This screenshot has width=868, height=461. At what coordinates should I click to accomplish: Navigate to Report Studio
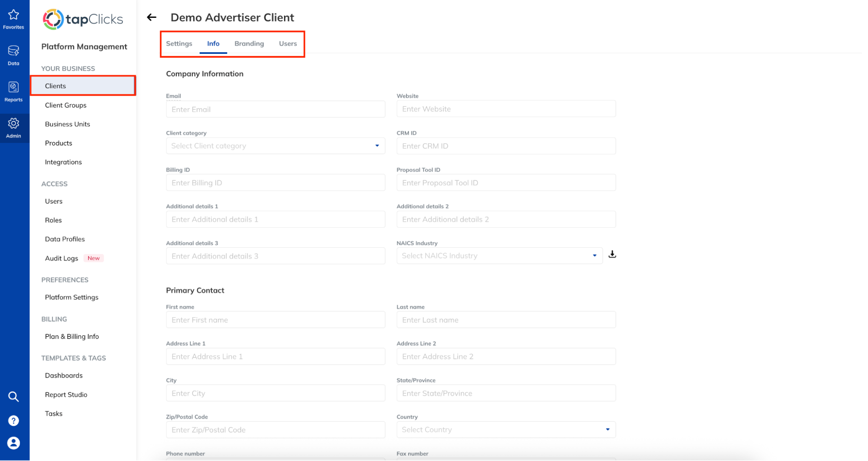pos(66,394)
